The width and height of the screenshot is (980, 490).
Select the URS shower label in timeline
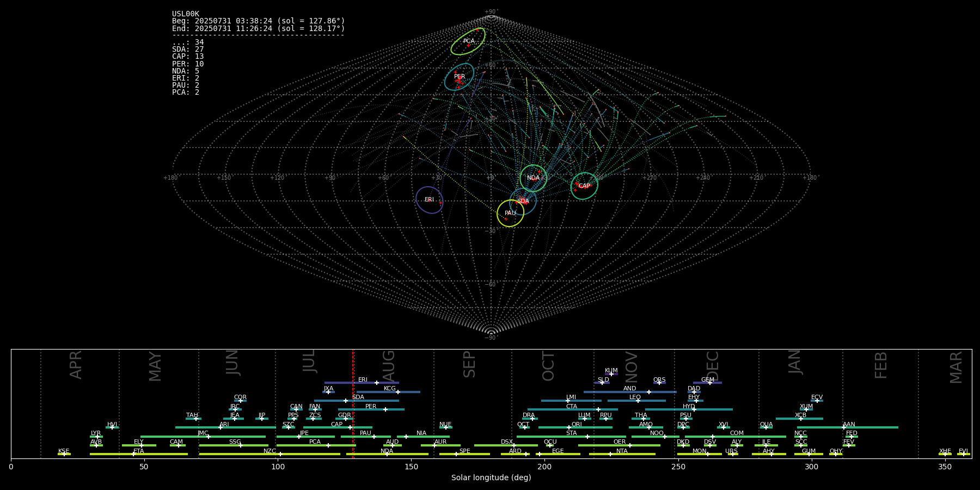tap(731, 451)
